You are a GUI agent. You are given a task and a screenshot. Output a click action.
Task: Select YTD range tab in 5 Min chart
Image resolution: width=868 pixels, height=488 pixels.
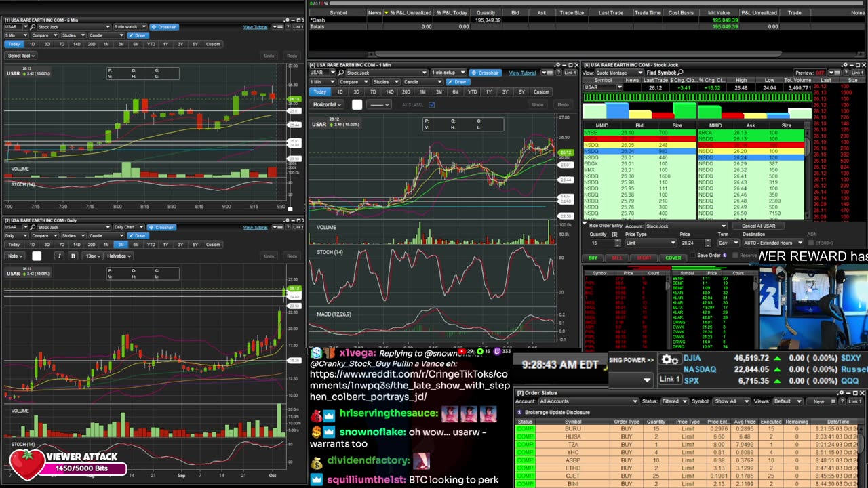(x=151, y=44)
